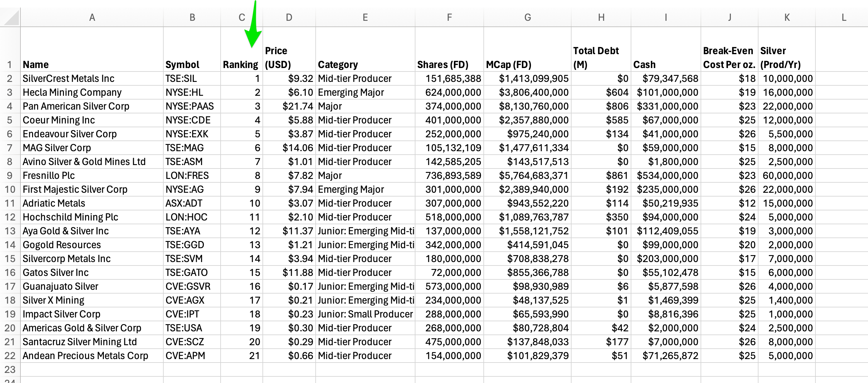This screenshot has height=383, width=868.
Task: Select Adriatic Metals cash '$50,219,935'
Action: click(666, 203)
